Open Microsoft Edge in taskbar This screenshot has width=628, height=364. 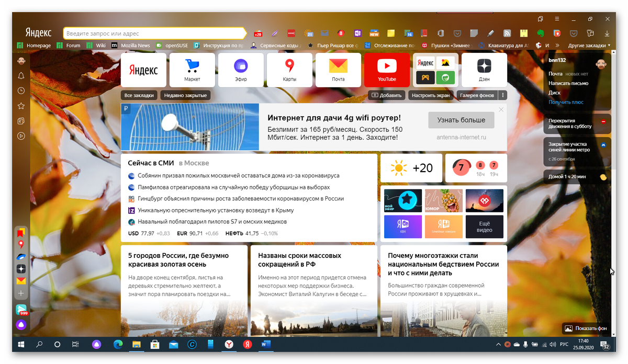click(118, 345)
